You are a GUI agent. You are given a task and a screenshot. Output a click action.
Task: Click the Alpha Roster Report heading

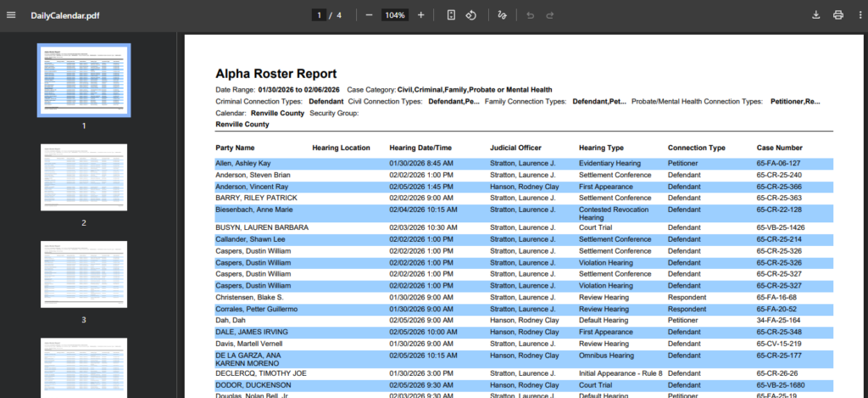(x=275, y=74)
